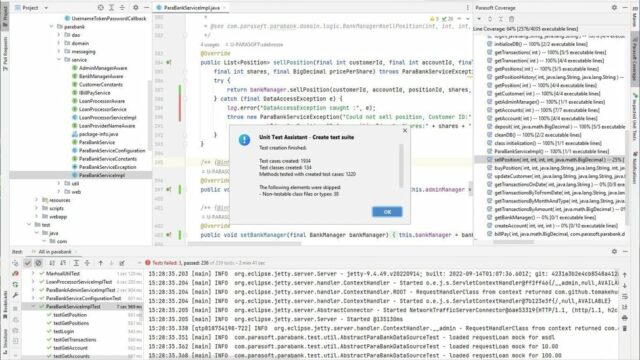This screenshot has width=640, height=360.
Task: Click print icon in console sidebar
Action: [625, 318]
